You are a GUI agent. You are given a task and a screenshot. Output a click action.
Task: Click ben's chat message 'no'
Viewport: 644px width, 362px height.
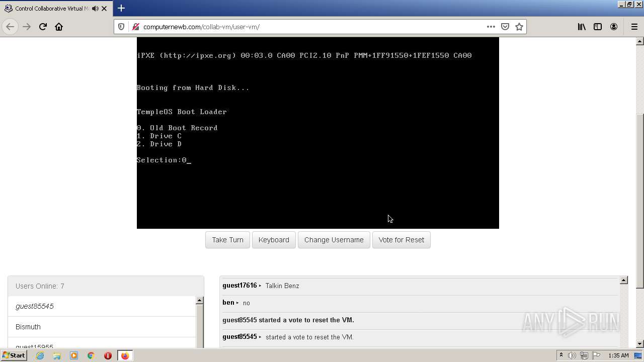coord(247,303)
